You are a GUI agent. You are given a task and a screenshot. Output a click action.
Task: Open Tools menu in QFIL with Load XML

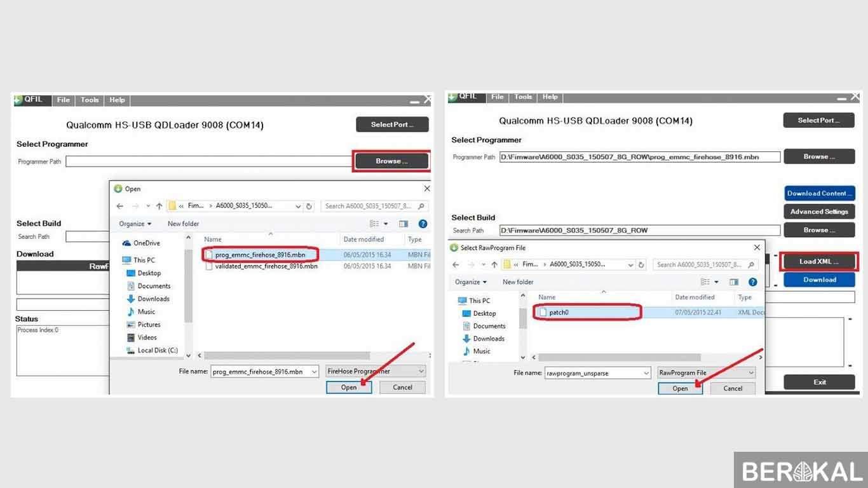(x=524, y=97)
